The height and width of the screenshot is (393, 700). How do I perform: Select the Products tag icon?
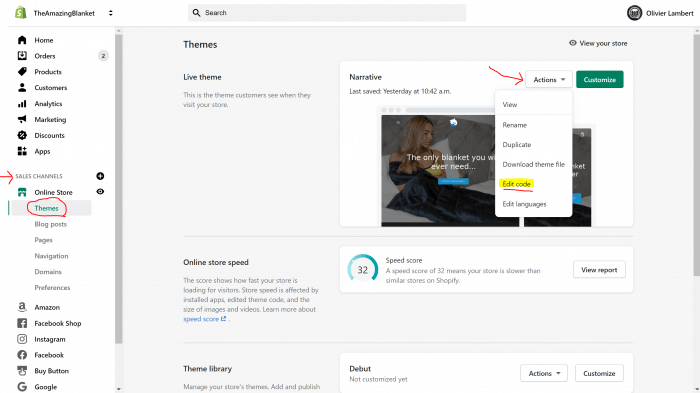coord(22,72)
